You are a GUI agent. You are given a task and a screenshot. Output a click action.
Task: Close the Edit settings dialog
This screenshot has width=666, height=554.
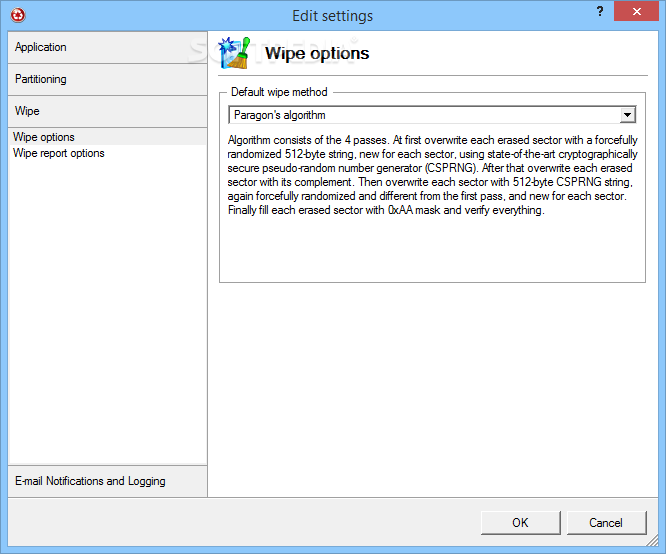pyautogui.click(x=636, y=11)
